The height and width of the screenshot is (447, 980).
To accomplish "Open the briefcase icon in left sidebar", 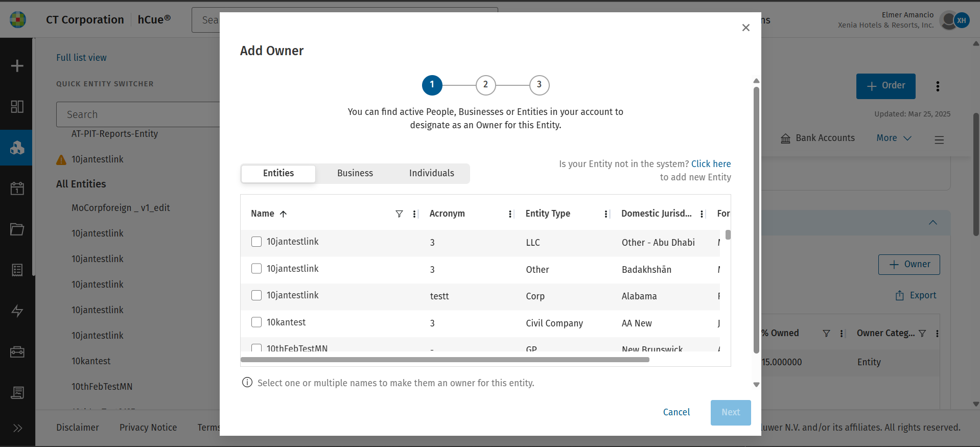I will pos(17,352).
